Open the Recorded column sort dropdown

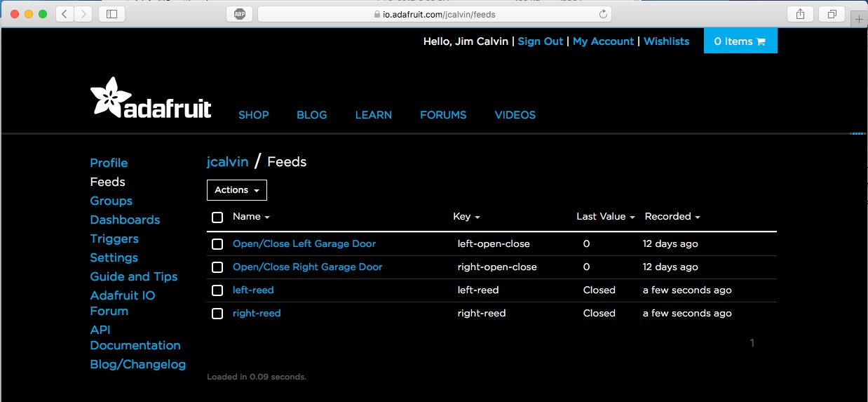tap(672, 217)
